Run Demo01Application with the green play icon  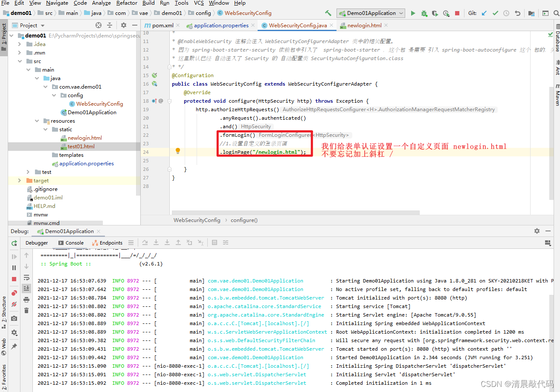point(413,13)
